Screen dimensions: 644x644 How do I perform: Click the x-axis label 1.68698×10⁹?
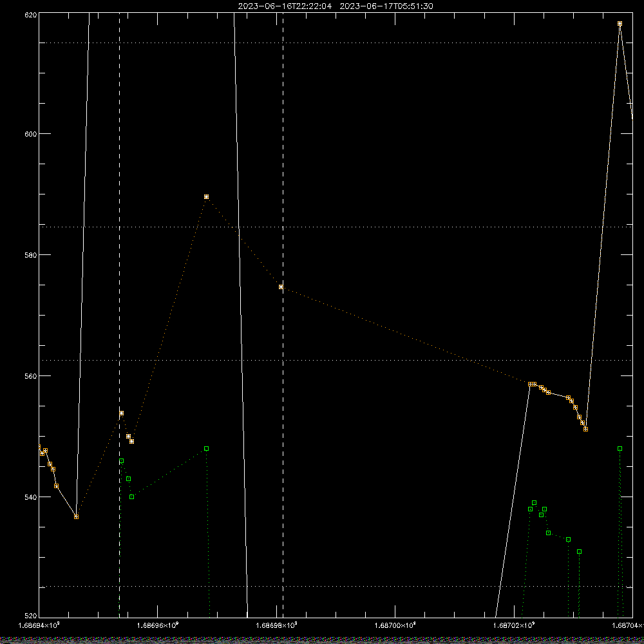(276, 625)
